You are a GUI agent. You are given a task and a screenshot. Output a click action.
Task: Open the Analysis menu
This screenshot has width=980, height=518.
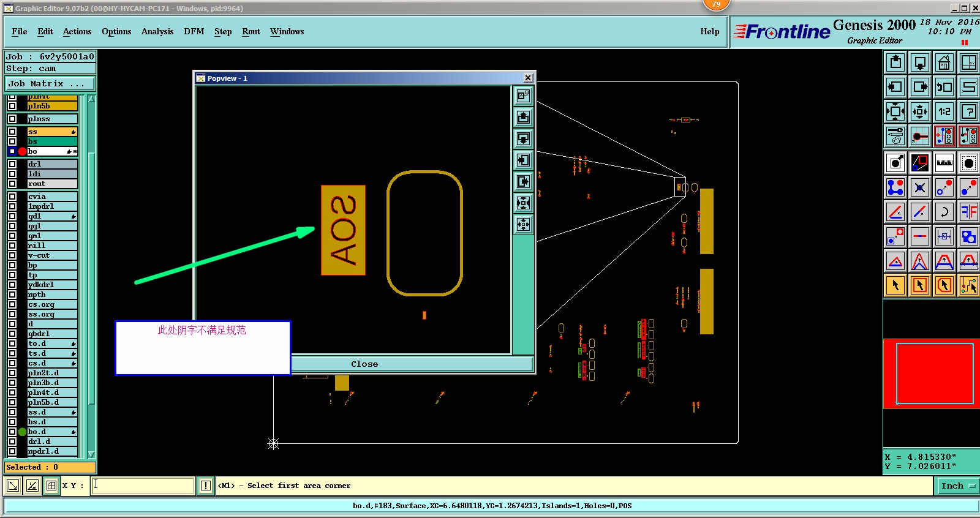pyautogui.click(x=157, y=31)
